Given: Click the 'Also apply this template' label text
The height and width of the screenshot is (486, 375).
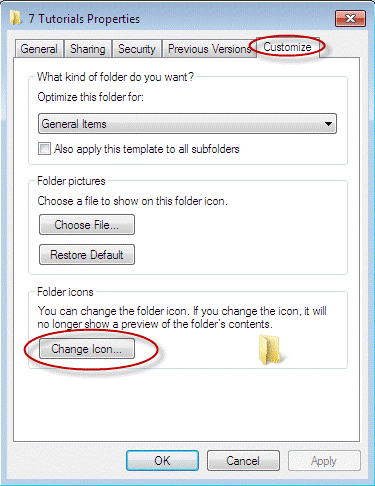Looking at the screenshot, I should click(147, 149).
